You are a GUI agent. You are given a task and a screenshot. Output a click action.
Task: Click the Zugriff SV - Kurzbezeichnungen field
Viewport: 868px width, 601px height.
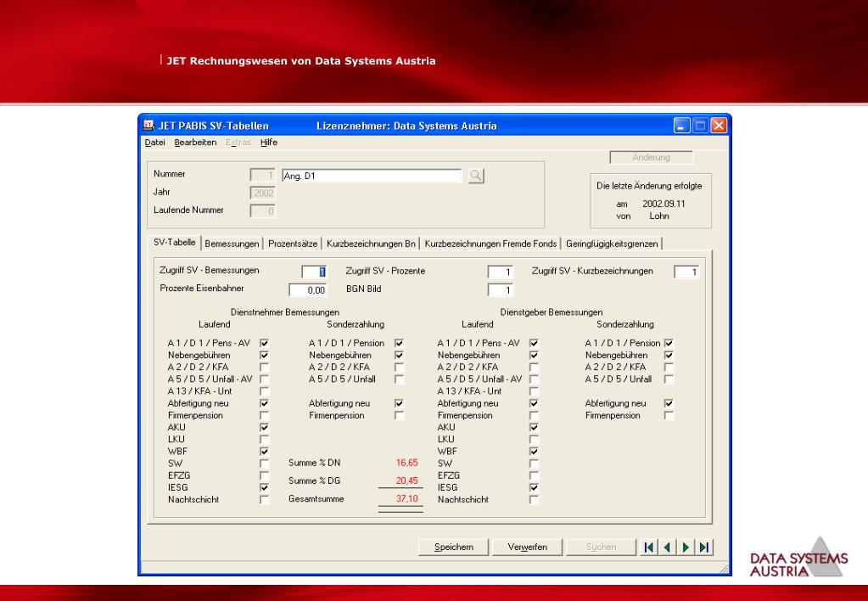(x=686, y=272)
